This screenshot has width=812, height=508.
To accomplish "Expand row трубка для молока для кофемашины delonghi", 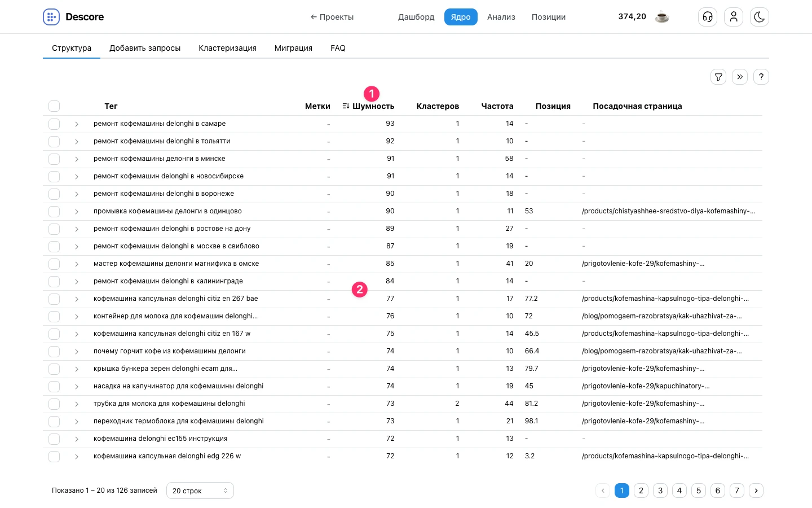I will click(77, 404).
